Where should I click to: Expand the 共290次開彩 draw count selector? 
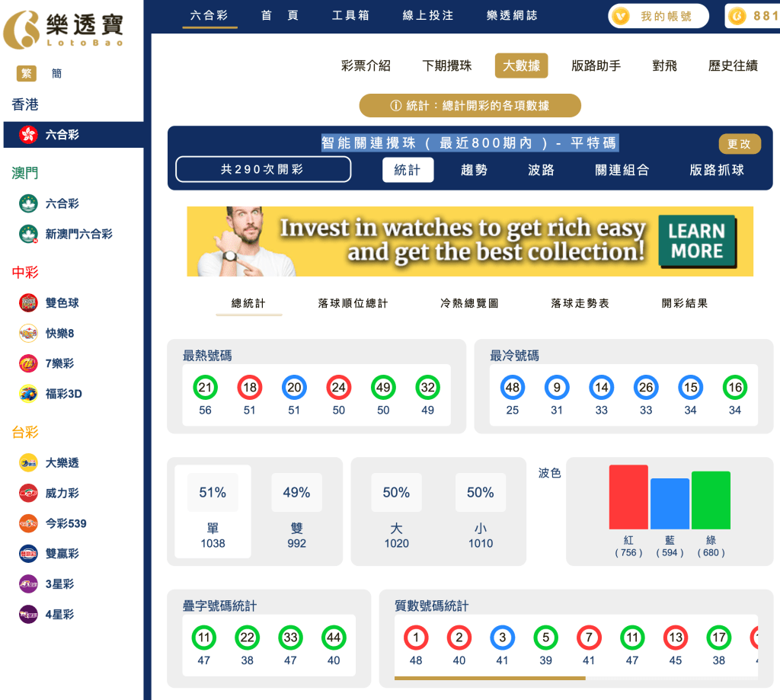pos(263,169)
